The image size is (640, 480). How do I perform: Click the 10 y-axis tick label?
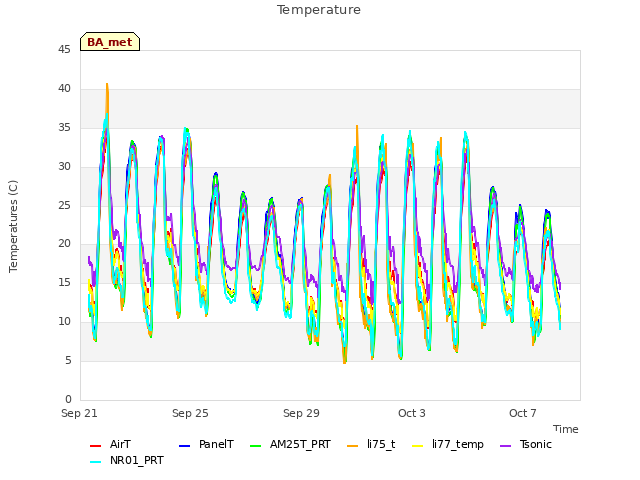(64, 321)
